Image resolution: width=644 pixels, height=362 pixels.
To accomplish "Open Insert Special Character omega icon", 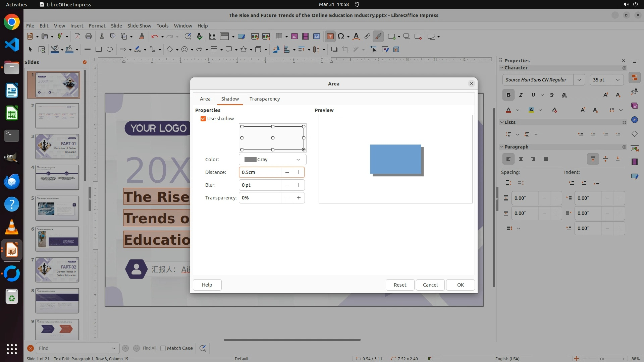I will (x=341, y=37).
